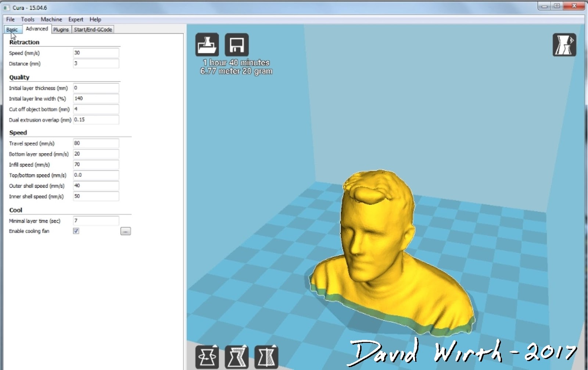The image size is (588, 370).
Task: Open the Tools menu
Action: coord(28,19)
